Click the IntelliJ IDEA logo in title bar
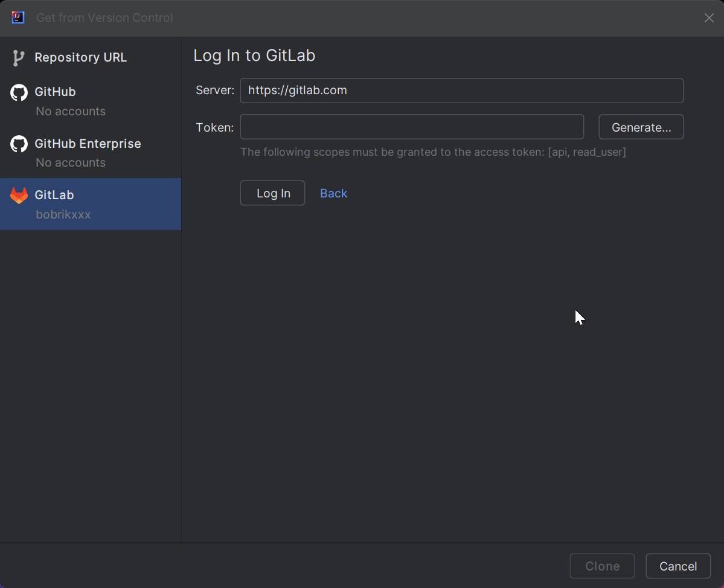 (18, 18)
